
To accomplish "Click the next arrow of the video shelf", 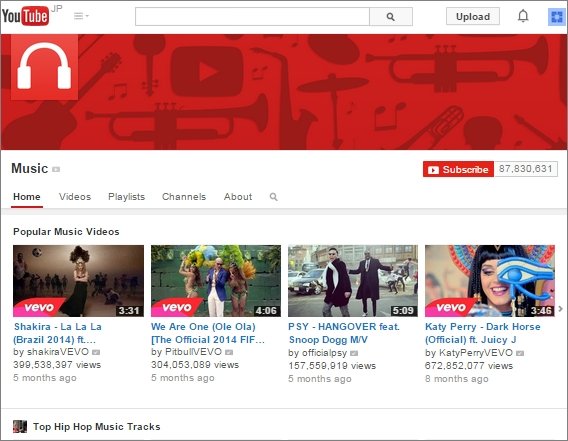I will [x=560, y=309].
